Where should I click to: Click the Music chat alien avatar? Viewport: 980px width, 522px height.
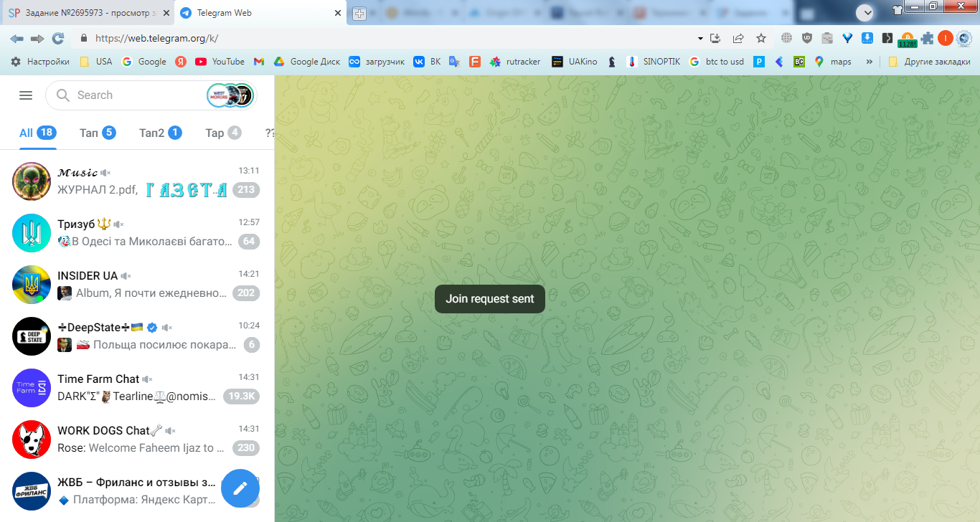click(32, 181)
